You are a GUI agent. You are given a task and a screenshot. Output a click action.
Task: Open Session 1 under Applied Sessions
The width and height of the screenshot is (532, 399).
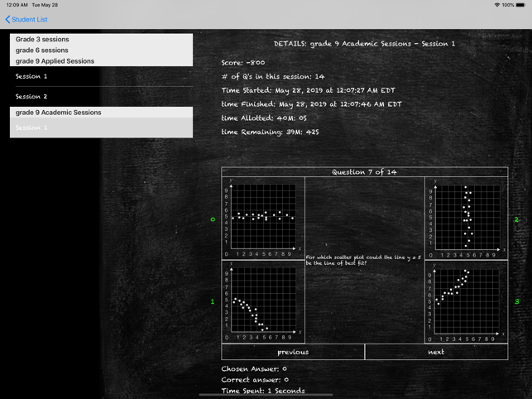click(101, 76)
